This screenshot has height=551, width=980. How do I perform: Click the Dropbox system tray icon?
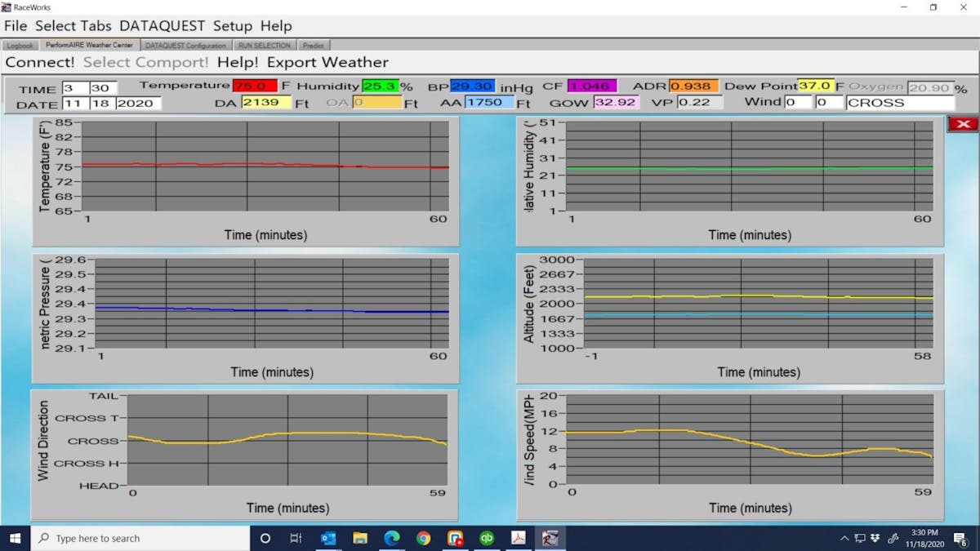pyautogui.click(x=875, y=538)
